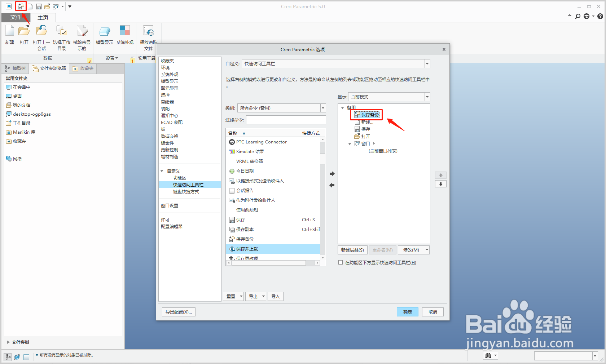Click the Save disk icon in quick access toolbar
The width and height of the screenshot is (606, 364).
(x=39, y=6)
